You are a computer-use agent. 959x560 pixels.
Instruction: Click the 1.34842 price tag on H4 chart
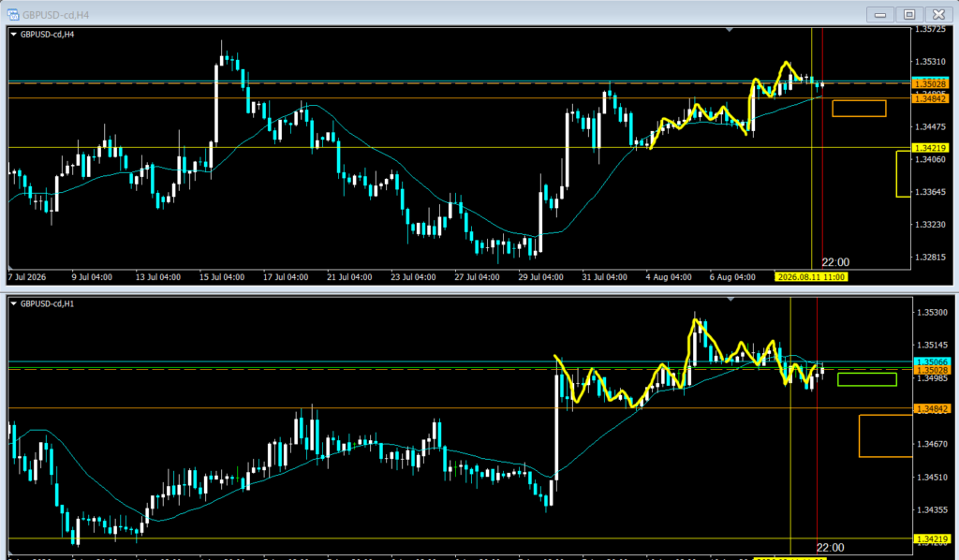pyautogui.click(x=930, y=98)
